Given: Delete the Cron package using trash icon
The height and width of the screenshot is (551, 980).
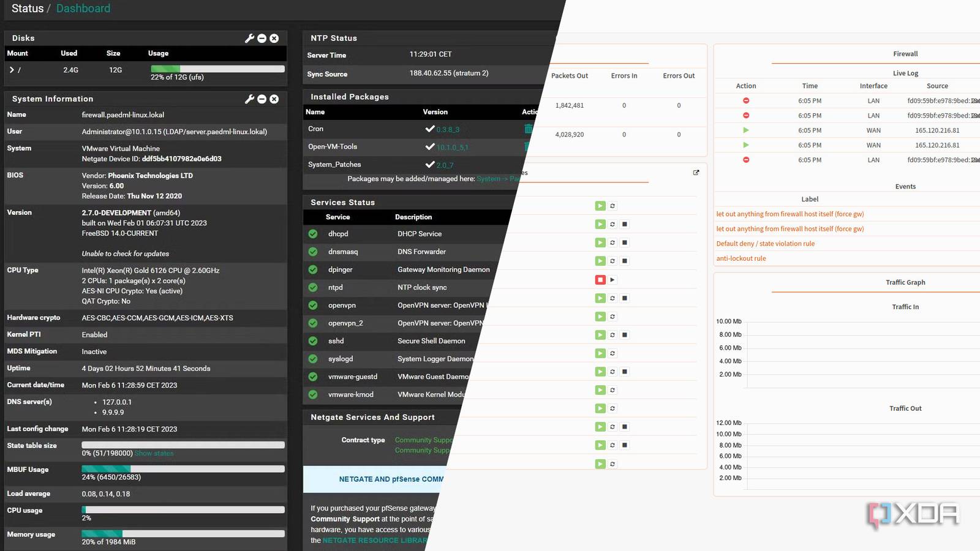Looking at the screenshot, I should (x=527, y=129).
